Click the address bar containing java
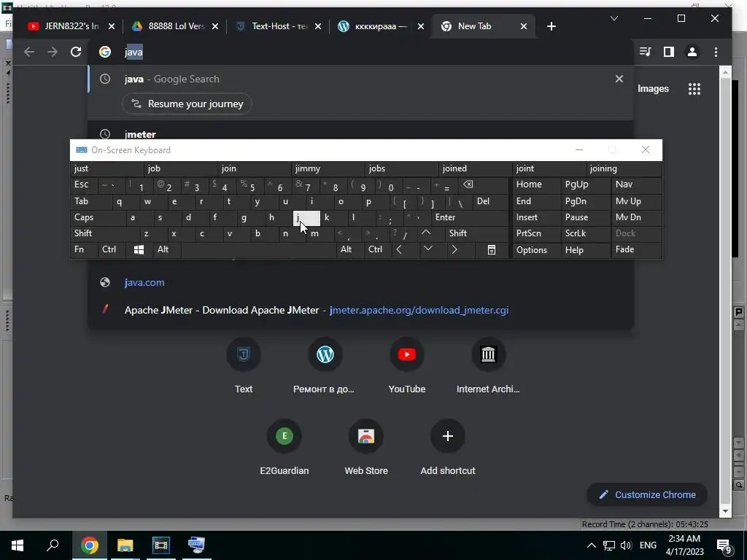The image size is (747, 560). 362,52
